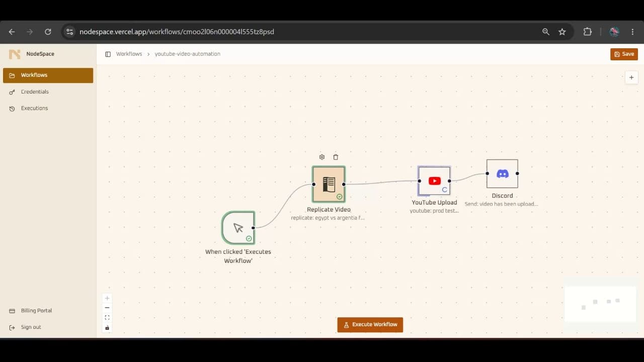644x362 pixels.
Task: Click youtube-video-automation breadcrumb
Action: [x=187, y=54]
